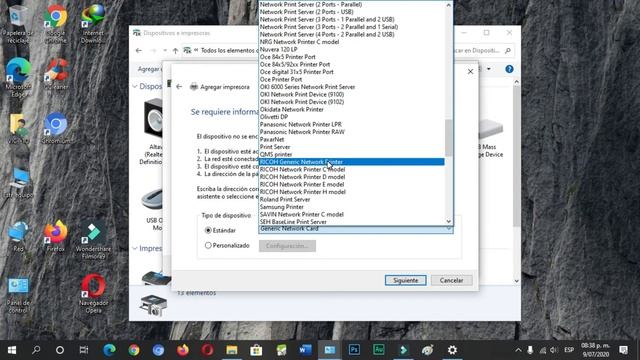The height and width of the screenshot is (360, 640).
Task: Open taskbar search magnifier
Action: coord(36,350)
